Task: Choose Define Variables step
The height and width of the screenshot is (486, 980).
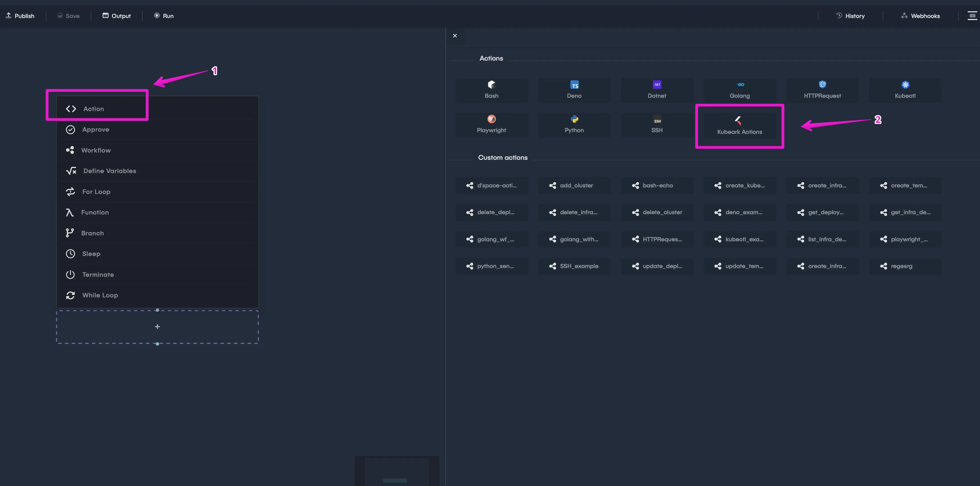Action: pyautogui.click(x=157, y=171)
